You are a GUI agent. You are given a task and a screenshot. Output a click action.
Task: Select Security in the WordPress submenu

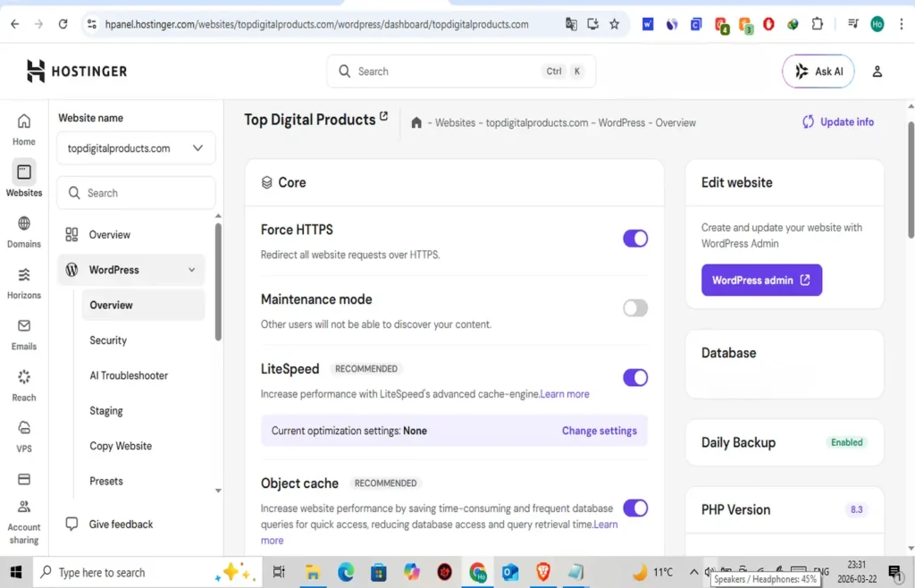pos(108,340)
